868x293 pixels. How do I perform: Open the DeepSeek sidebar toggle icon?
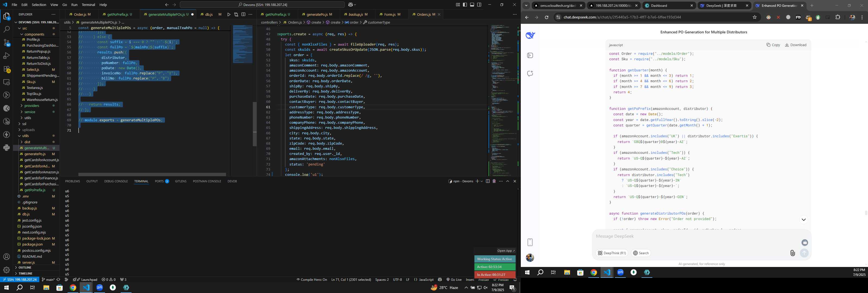(530, 55)
